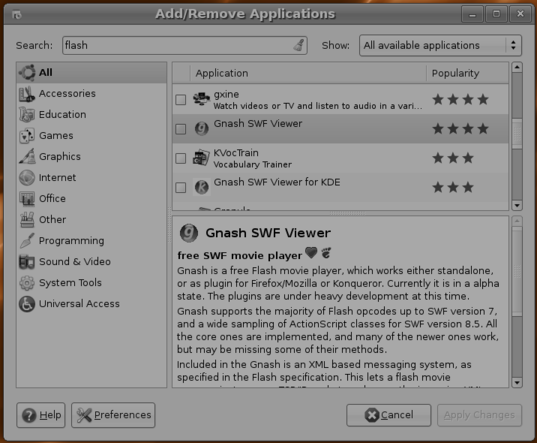The width and height of the screenshot is (537, 443).
Task: Click the window menu icon in title bar
Action: (17, 14)
